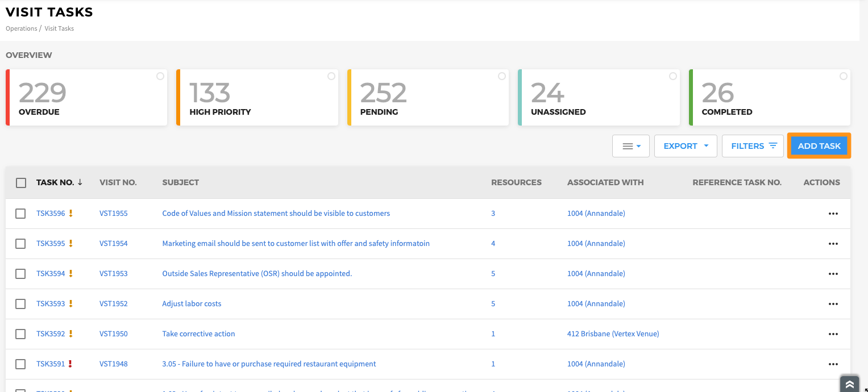Open the 229 Overdue overview card
Screen dimensions: 868x392
[x=86, y=97]
